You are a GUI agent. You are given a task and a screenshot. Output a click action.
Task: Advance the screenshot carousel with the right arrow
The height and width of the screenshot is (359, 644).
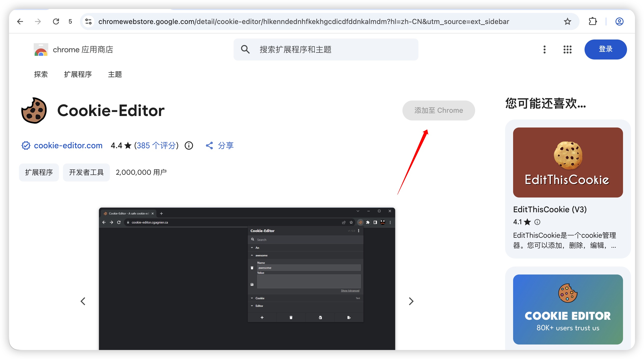[x=411, y=301]
